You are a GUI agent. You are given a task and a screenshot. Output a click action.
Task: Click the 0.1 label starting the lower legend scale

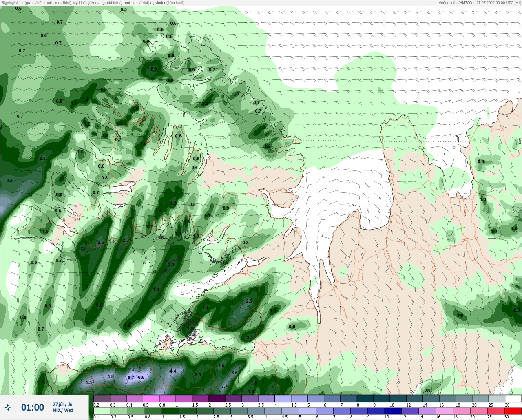tap(96, 417)
